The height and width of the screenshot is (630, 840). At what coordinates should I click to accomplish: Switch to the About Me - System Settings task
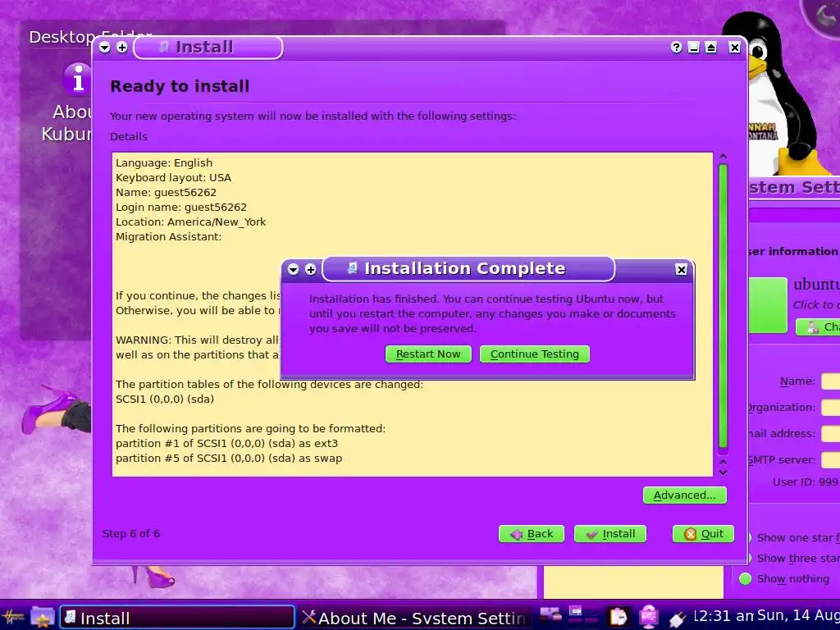point(414,618)
